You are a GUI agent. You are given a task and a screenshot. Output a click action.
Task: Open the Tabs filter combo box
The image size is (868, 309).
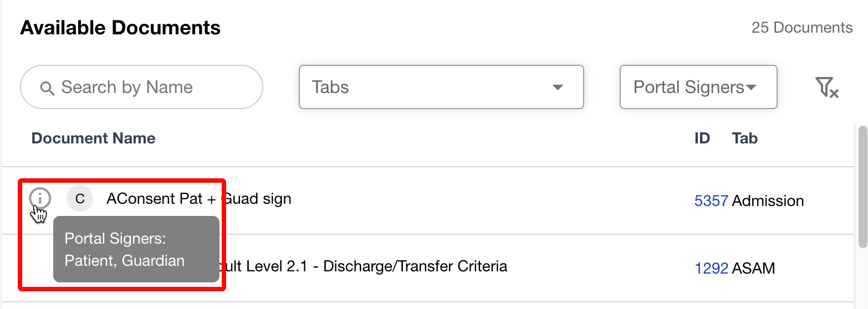pyautogui.click(x=441, y=87)
